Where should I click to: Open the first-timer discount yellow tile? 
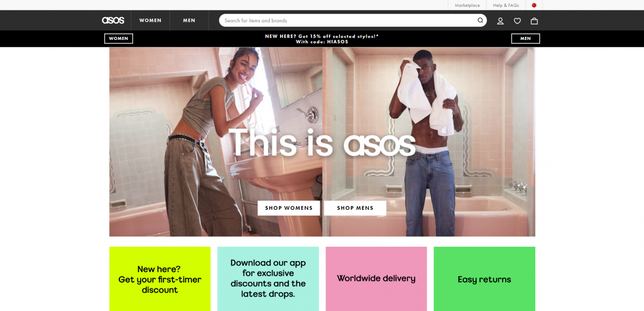(160, 279)
